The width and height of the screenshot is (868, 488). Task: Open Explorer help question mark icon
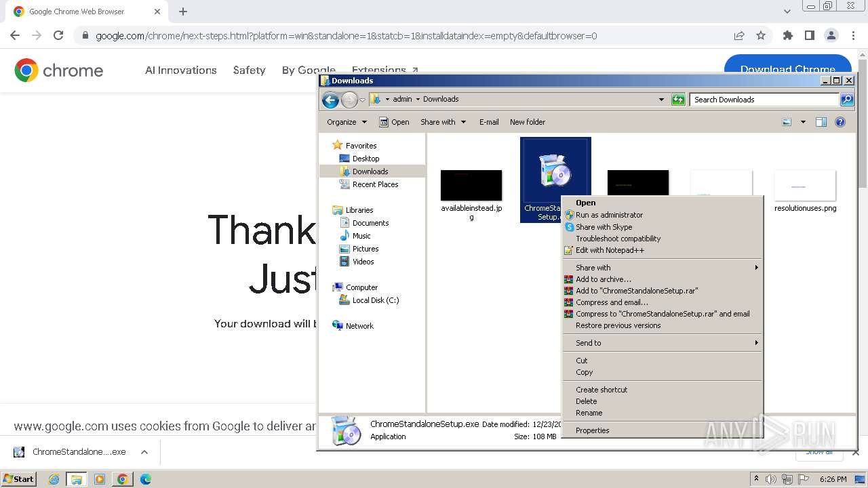coord(840,122)
